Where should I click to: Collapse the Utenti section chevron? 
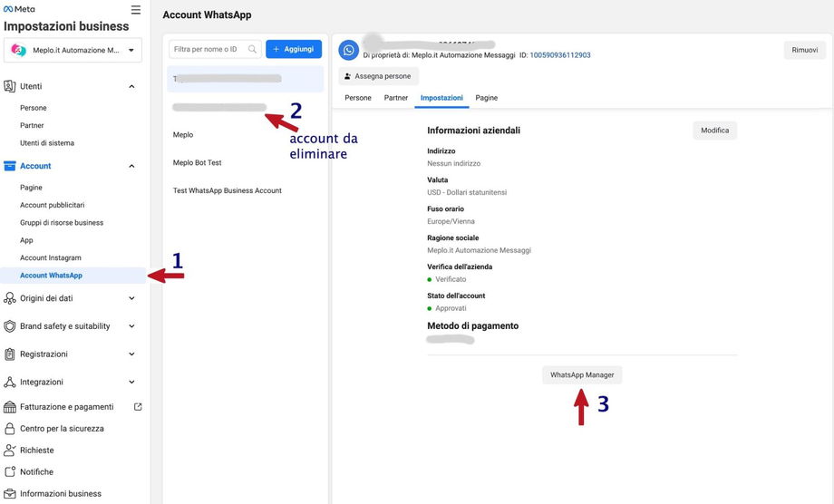131,86
